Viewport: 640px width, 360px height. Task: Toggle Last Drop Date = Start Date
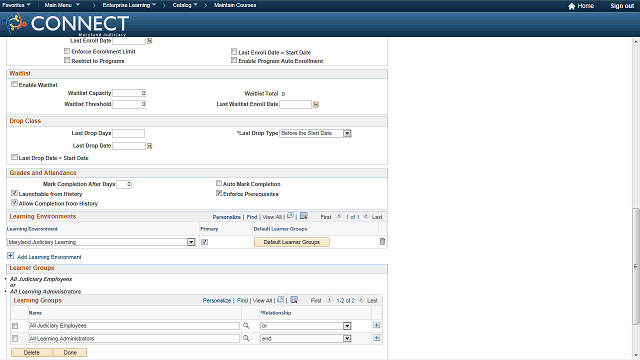click(14, 157)
